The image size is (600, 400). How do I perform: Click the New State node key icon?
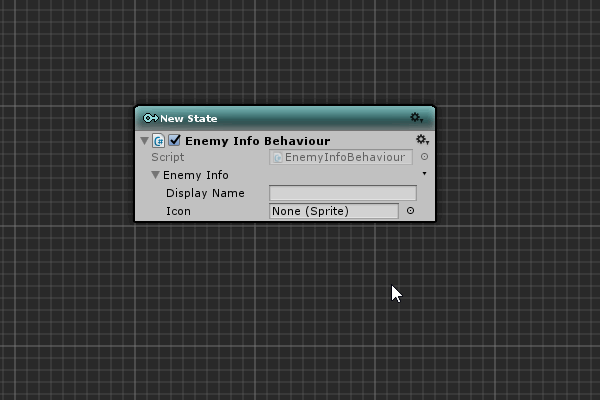coord(150,118)
